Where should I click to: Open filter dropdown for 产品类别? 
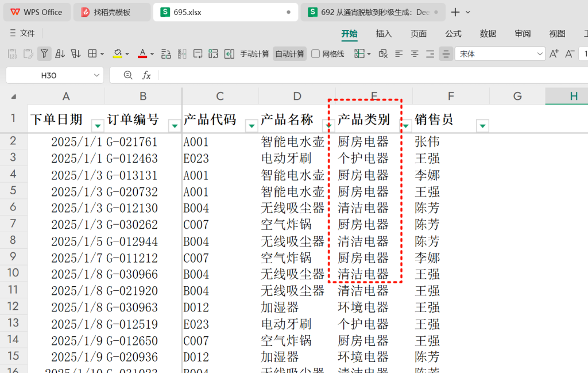click(406, 125)
